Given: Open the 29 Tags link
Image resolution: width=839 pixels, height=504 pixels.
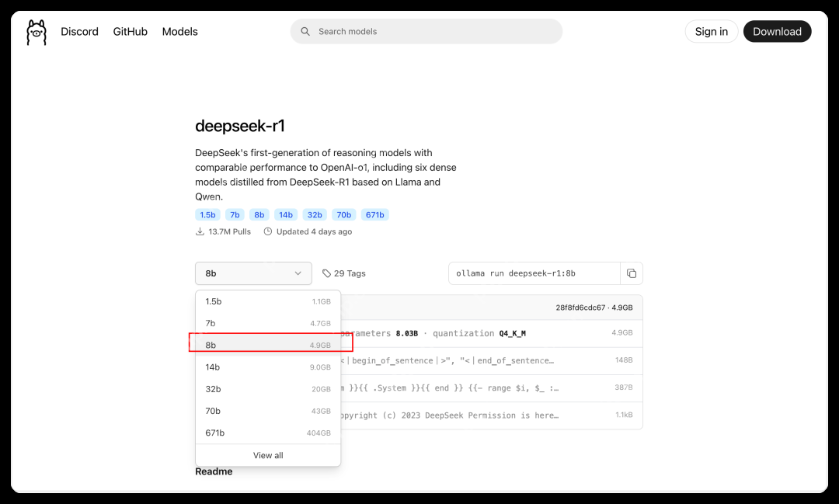Looking at the screenshot, I should 344,273.
